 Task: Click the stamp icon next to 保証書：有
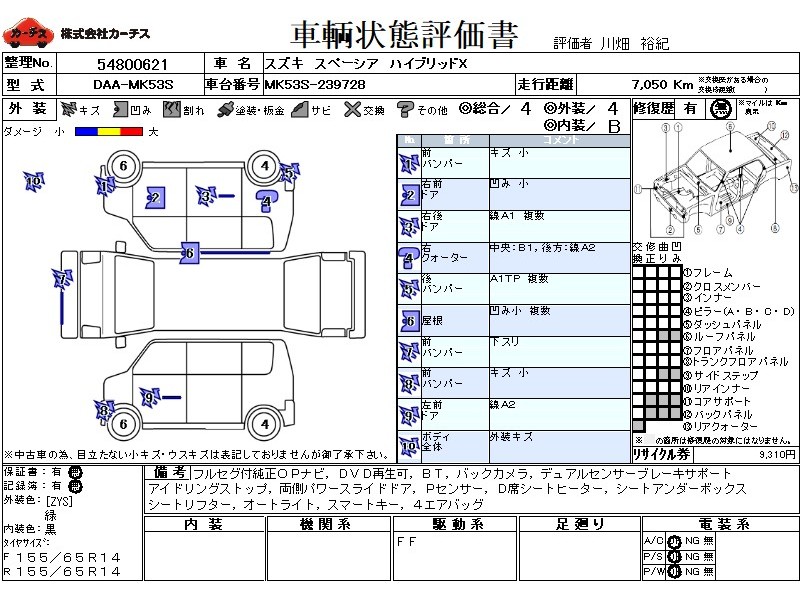pos(74,472)
